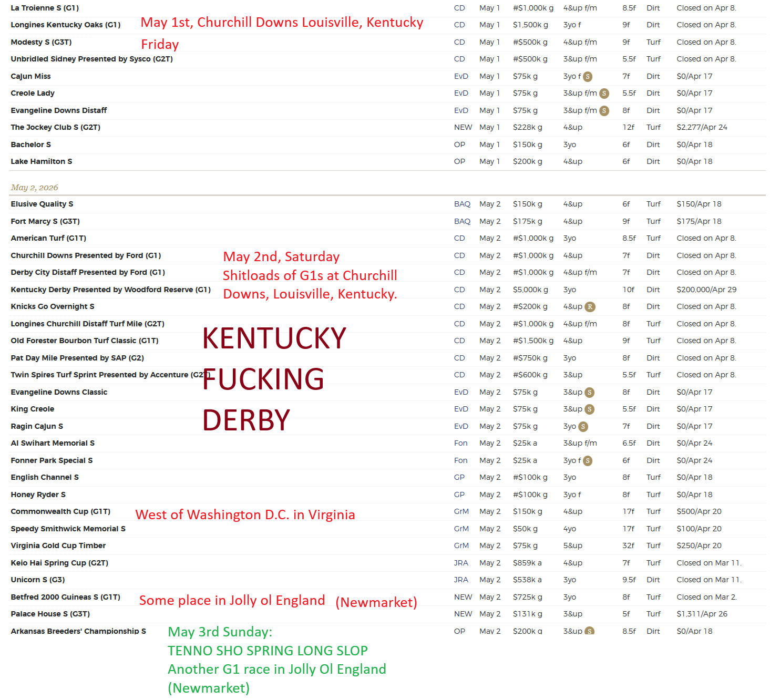Click GP track link in Honey Ryder S row
The image size is (770, 700).
click(x=459, y=495)
